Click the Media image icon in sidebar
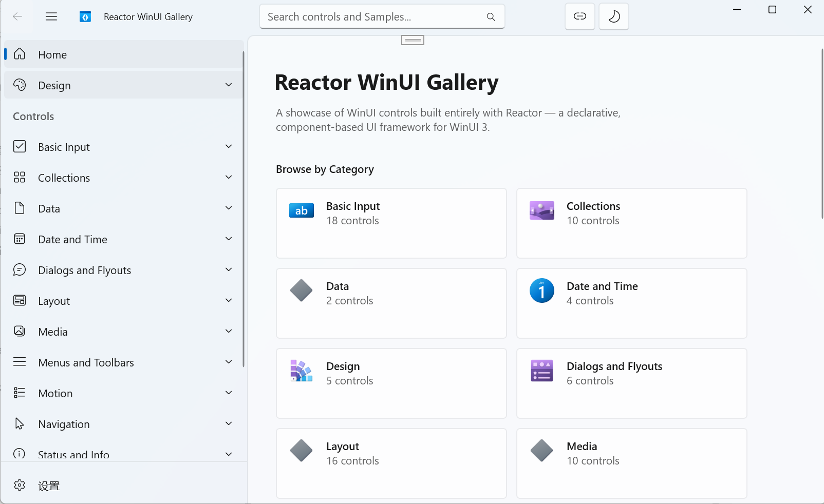 (20, 331)
